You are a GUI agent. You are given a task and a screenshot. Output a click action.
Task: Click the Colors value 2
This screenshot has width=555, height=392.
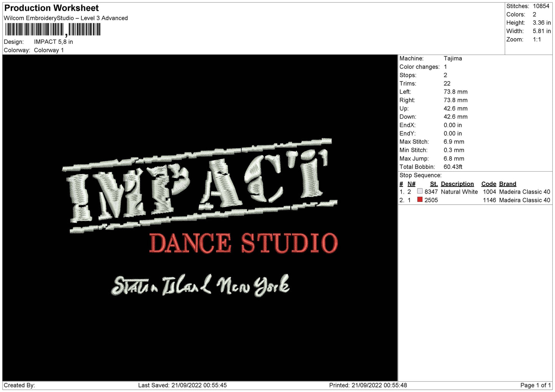(534, 15)
